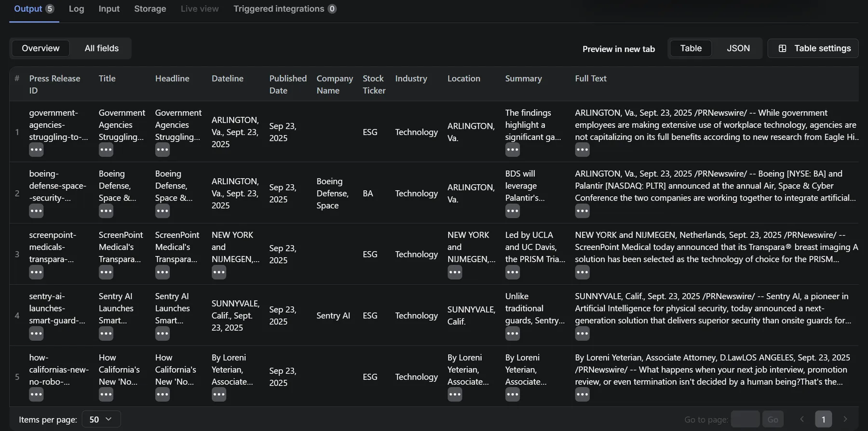
Task: Expand the Dateline ellipsis in ScreenPoint row
Action: pos(218,272)
